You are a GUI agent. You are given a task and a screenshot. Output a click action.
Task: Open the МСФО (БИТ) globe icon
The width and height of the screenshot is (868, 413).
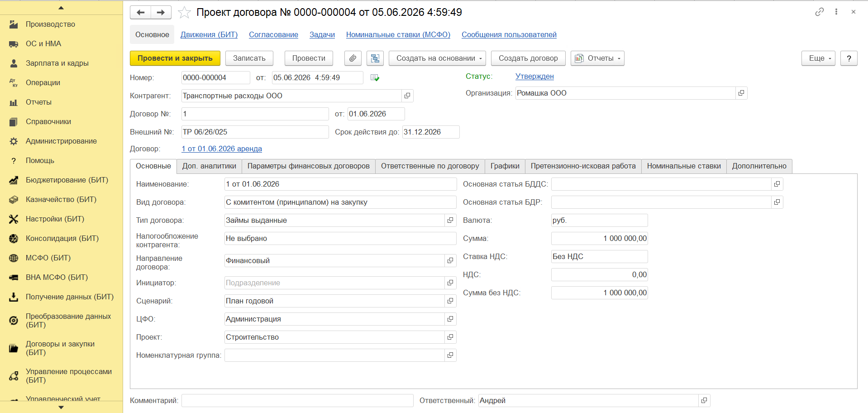coord(14,258)
